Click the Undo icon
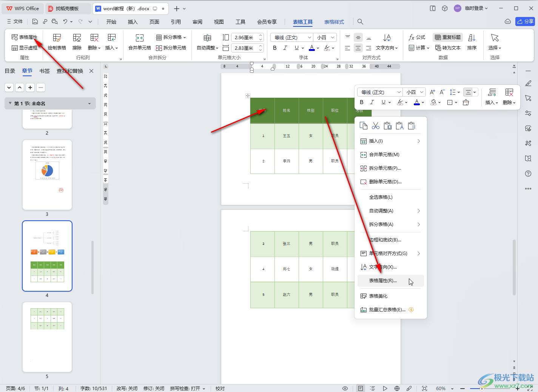 pyautogui.click(x=65, y=22)
